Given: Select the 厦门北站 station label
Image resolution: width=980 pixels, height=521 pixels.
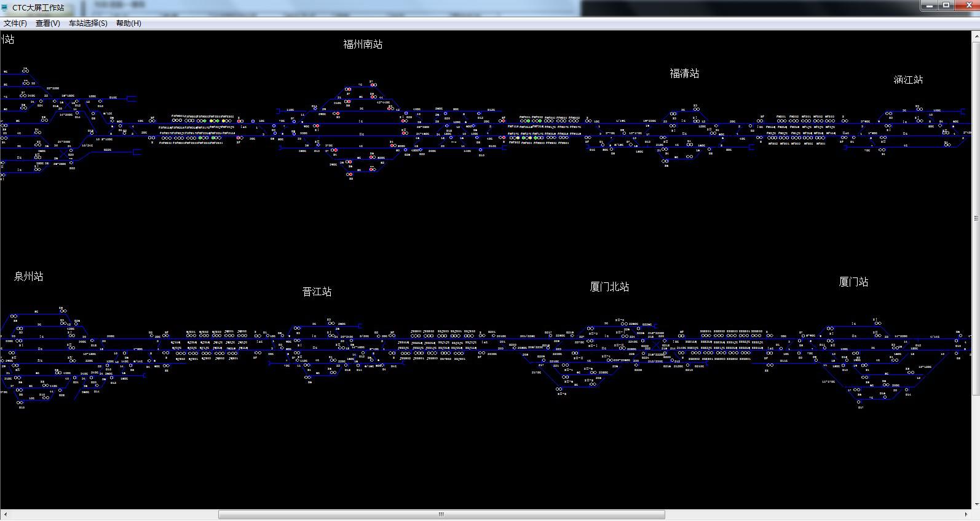Looking at the screenshot, I should pyautogui.click(x=609, y=287).
